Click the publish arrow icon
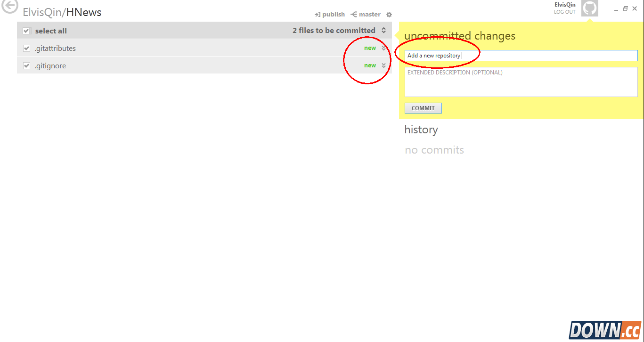 point(318,15)
